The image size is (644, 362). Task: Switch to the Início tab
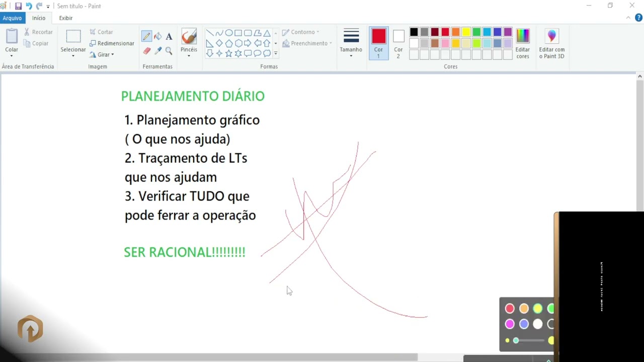coord(39,18)
